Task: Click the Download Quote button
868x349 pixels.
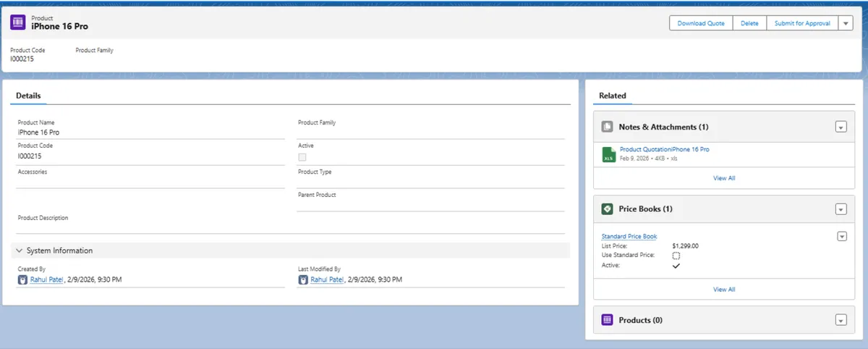Action: 701,23
